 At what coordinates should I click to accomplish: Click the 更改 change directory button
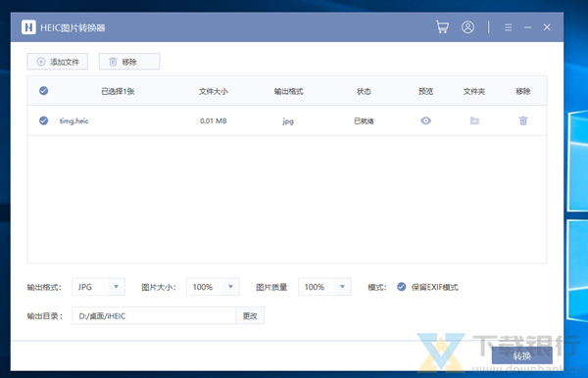[250, 315]
